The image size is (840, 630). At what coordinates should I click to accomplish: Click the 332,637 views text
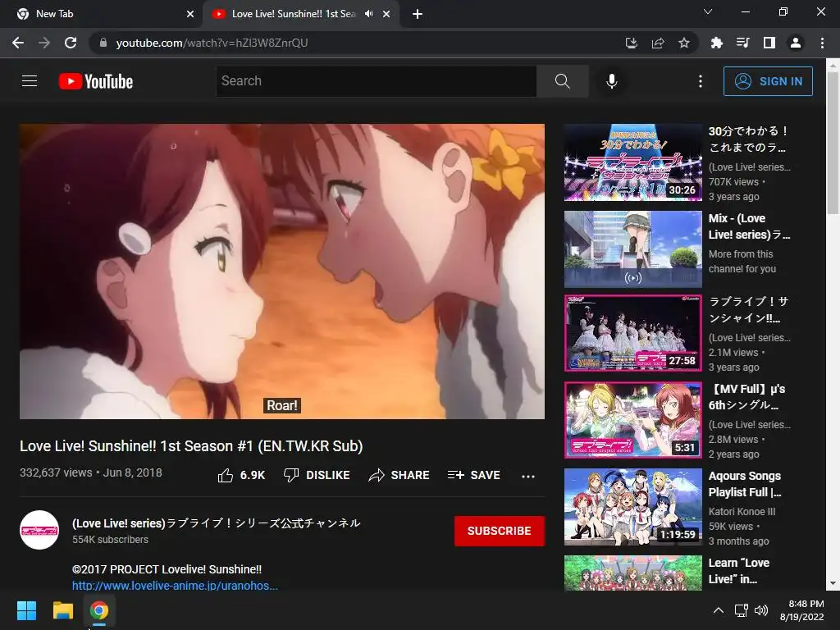pos(56,472)
